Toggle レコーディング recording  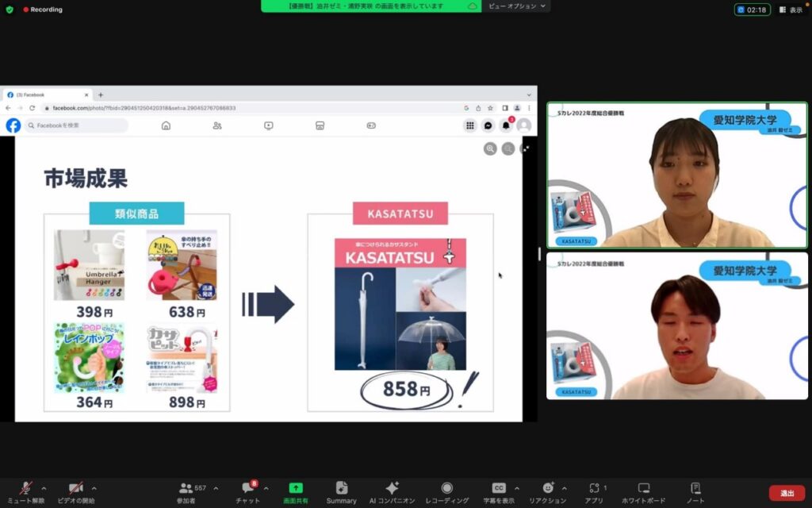(447, 492)
